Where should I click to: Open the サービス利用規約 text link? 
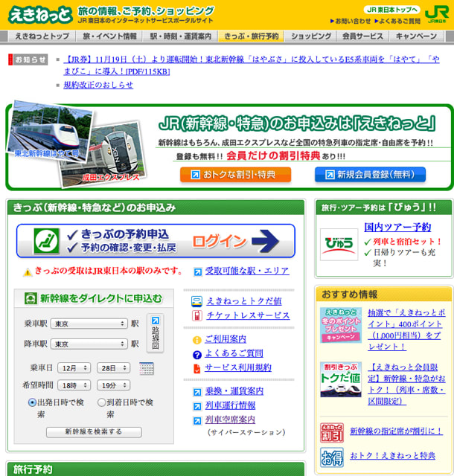[238, 367]
